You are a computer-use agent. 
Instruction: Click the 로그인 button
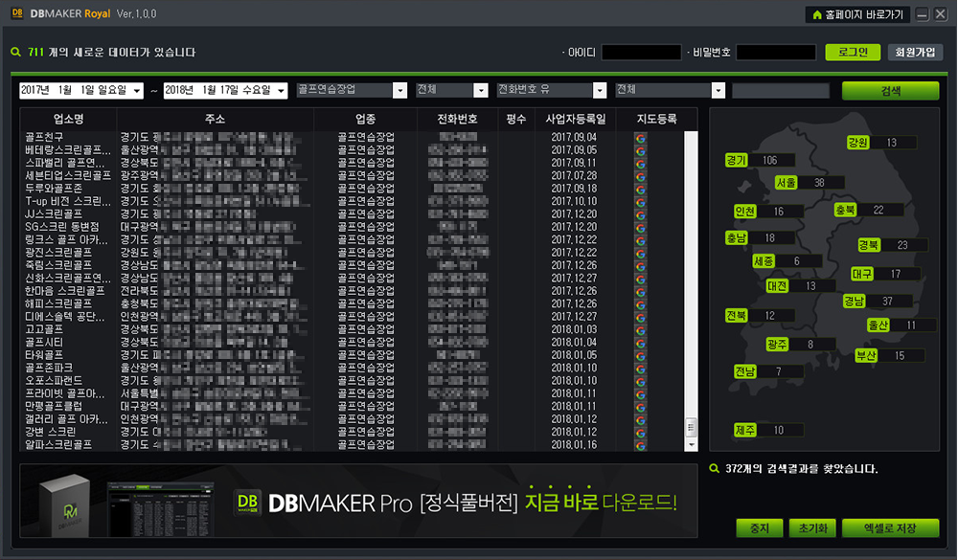853,53
